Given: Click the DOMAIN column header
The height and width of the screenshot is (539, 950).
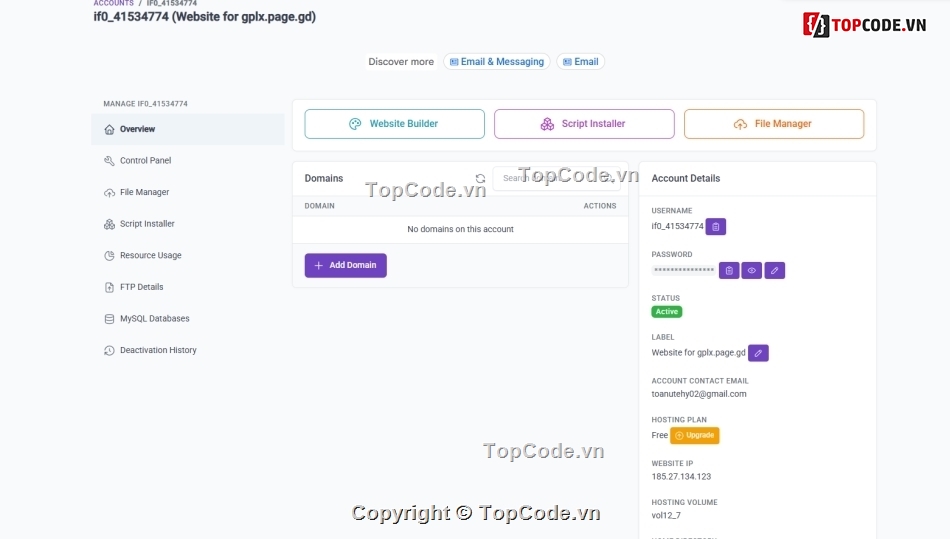Looking at the screenshot, I should (x=319, y=206).
